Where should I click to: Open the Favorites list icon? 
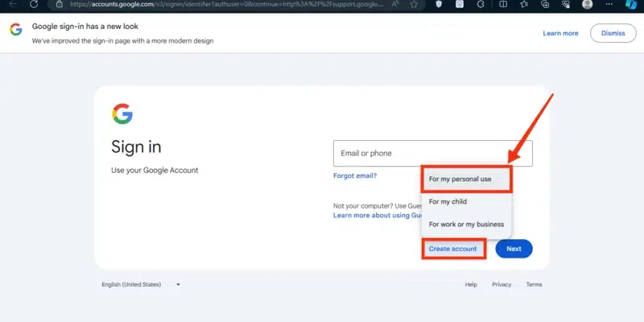coord(524,4)
